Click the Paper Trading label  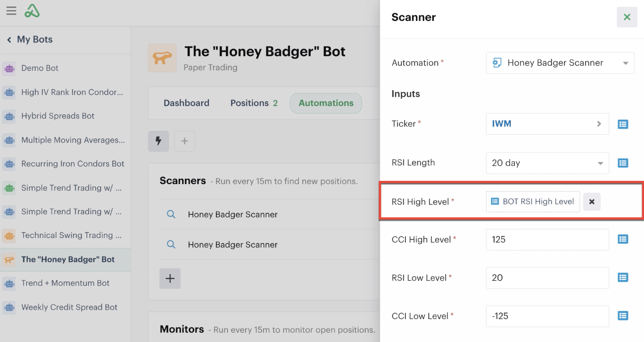coord(210,67)
